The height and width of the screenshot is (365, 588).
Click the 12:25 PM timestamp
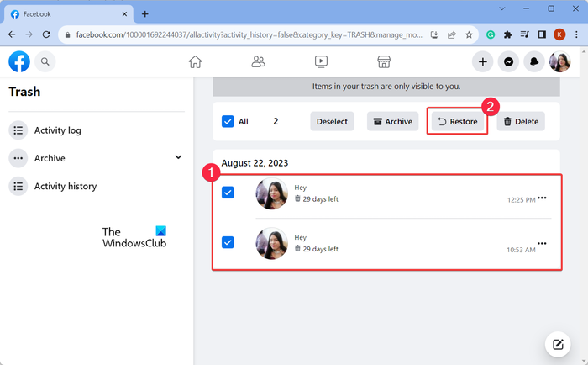coord(522,200)
